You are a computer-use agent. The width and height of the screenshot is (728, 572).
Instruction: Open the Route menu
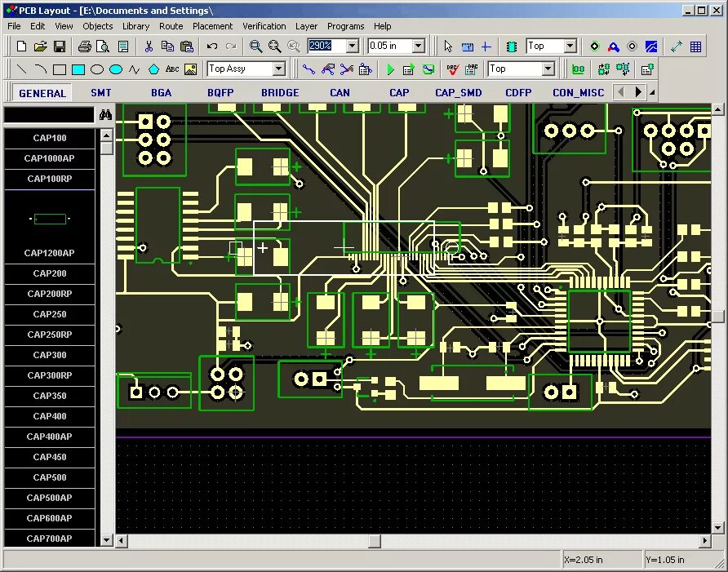171,26
